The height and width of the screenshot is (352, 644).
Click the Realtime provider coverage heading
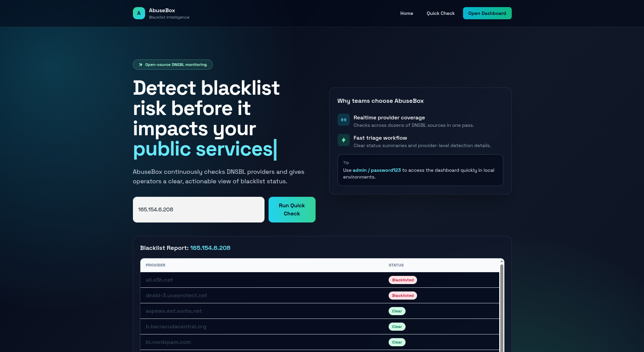tap(389, 118)
